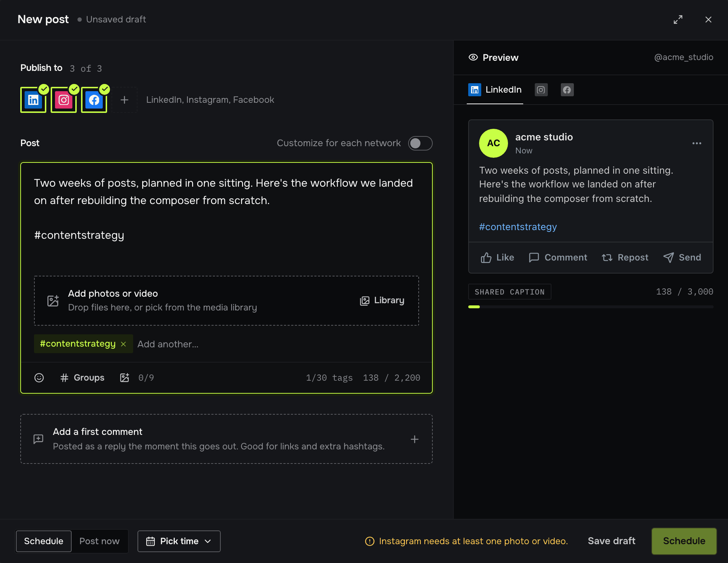This screenshot has width=728, height=563.
Task: Click Send in the LinkedIn preview
Action: click(x=682, y=258)
